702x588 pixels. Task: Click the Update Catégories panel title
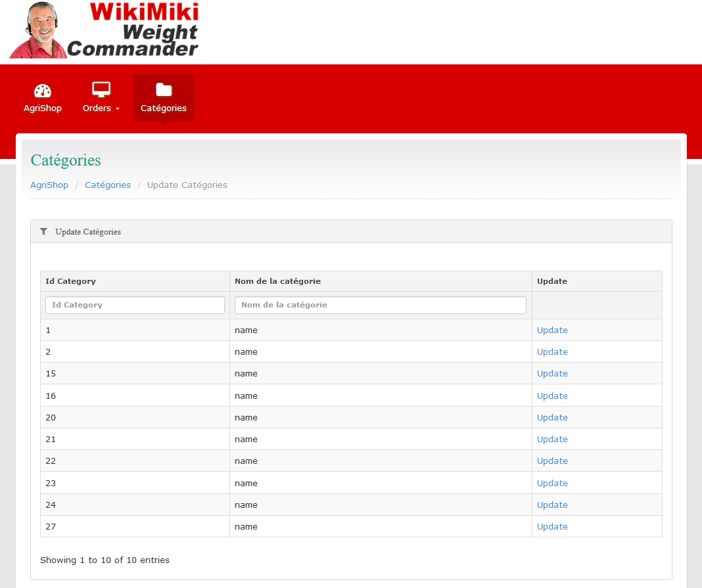[x=88, y=232]
